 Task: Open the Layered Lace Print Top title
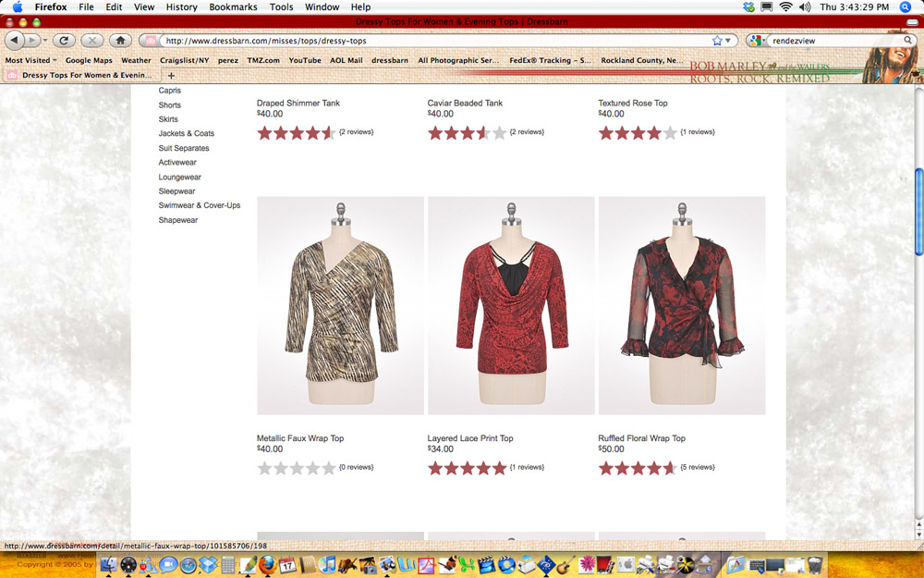(x=470, y=438)
